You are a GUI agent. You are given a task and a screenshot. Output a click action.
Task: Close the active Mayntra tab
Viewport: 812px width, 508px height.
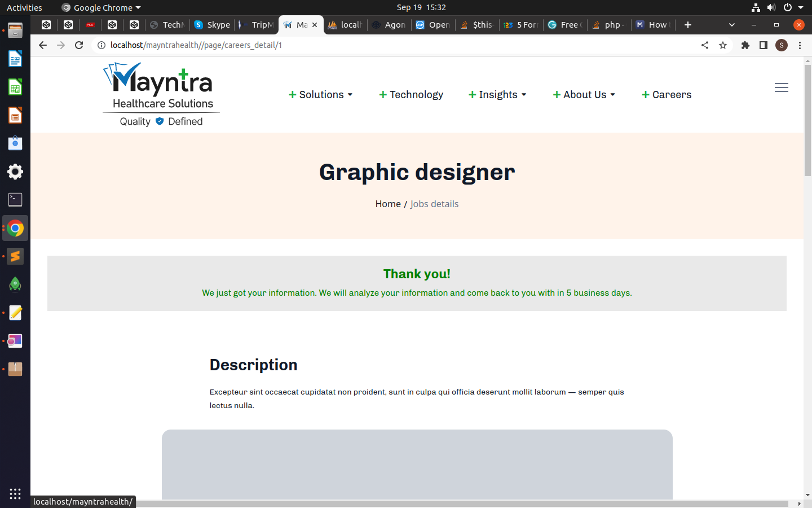[x=315, y=25]
